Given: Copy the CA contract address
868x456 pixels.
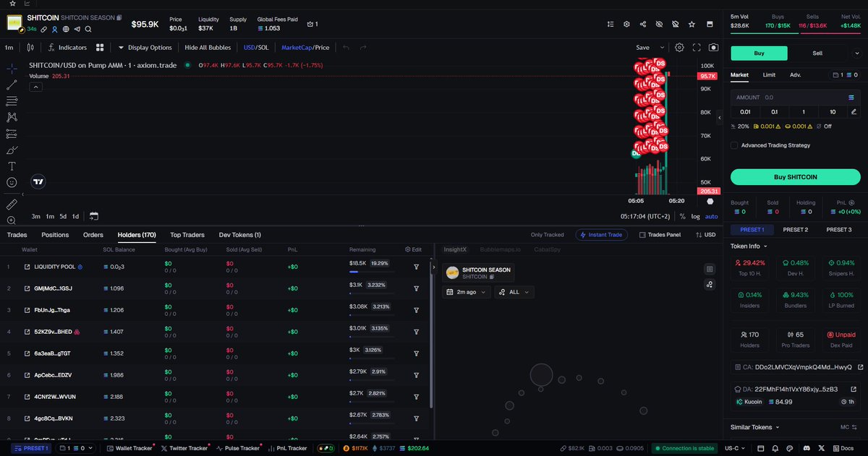Looking at the screenshot, I should pyautogui.click(x=796, y=367).
